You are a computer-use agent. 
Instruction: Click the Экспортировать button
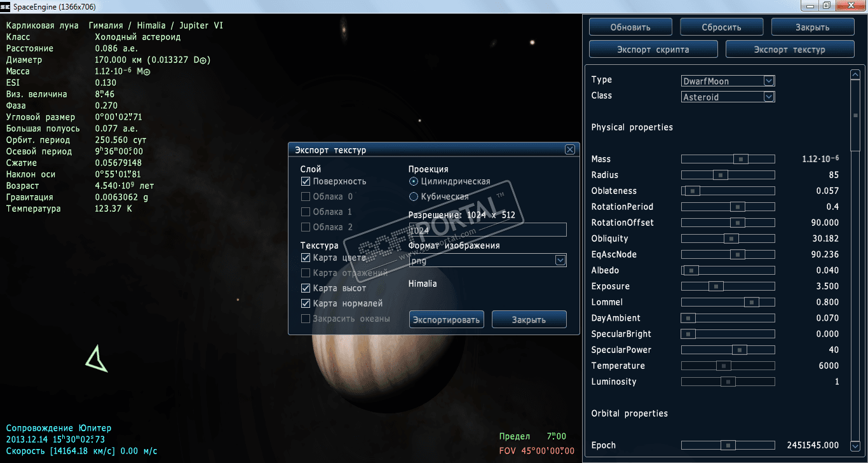pyautogui.click(x=447, y=319)
